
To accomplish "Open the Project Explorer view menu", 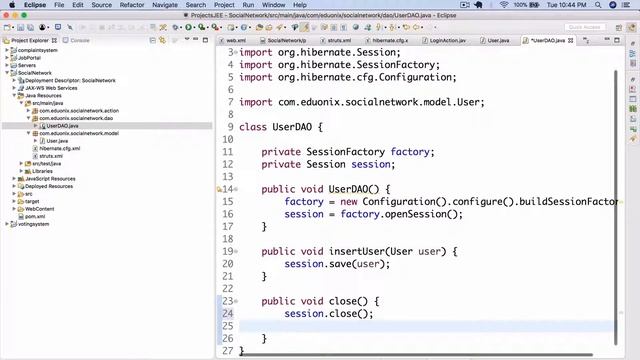I will click(x=187, y=39).
